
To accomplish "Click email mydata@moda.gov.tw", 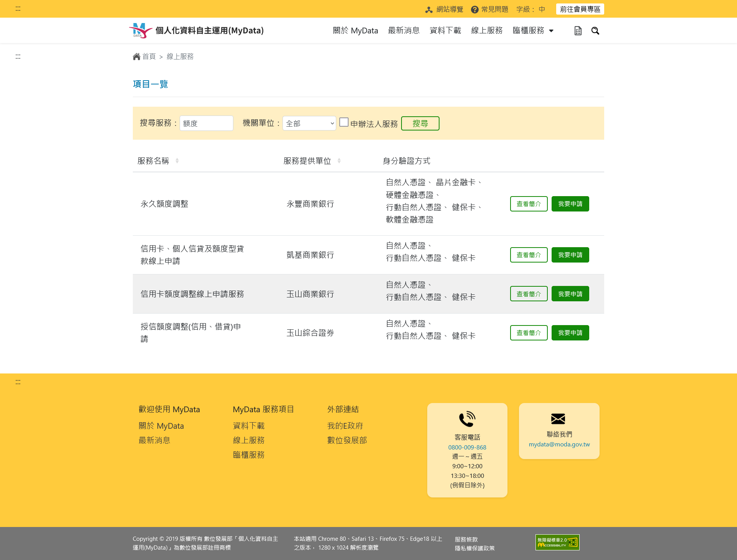I will coord(559,444).
